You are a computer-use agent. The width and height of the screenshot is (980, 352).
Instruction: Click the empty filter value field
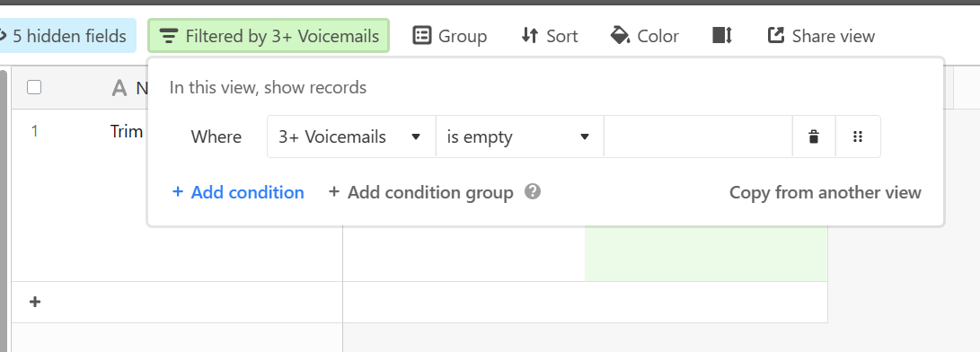point(698,136)
